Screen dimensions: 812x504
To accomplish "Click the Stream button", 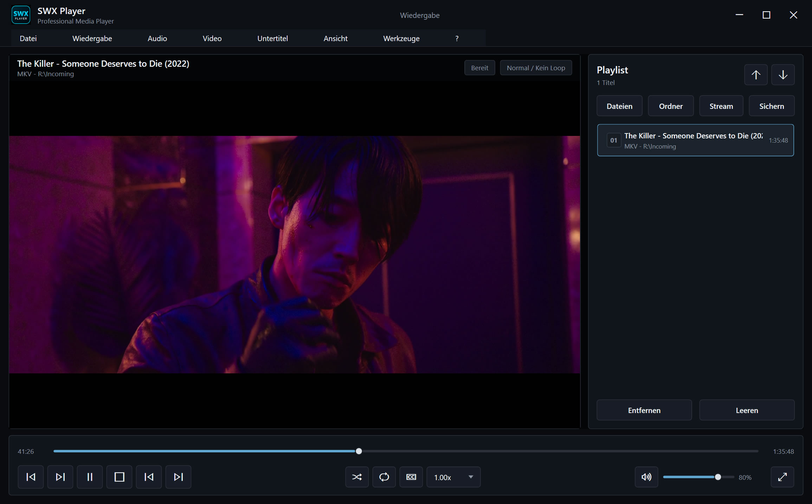I will [721, 106].
